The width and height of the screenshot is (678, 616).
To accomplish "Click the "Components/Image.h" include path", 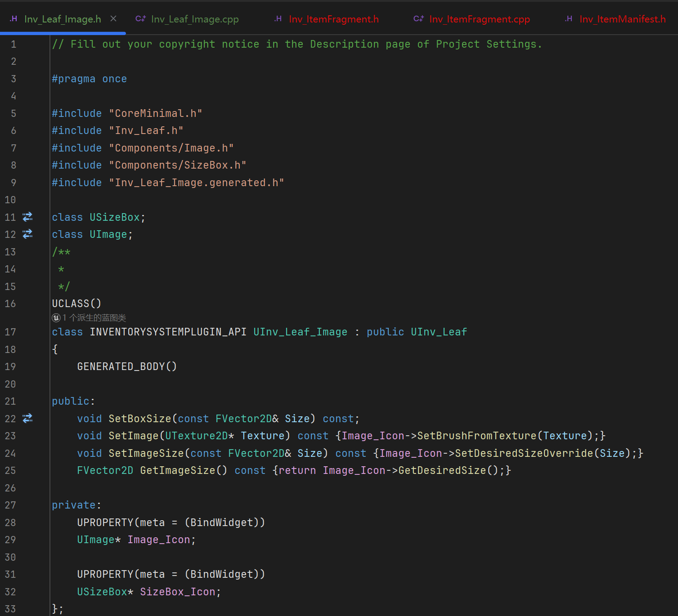I will click(x=171, y=148).
